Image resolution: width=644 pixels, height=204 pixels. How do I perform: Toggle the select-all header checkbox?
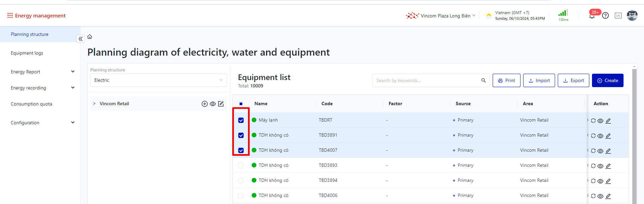(x=241, y=104)
